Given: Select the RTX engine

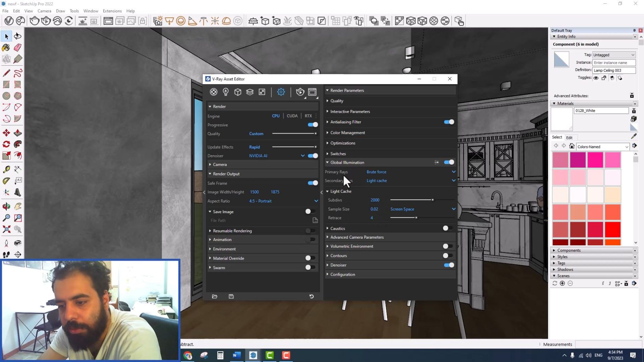Looking at the screenshot, I should pyautogui.click(x=308, y=116).
